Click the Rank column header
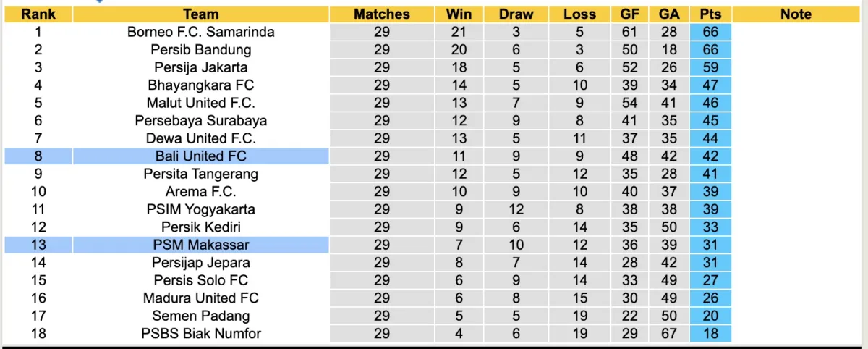This screenshot has width=868, height=349. coord(38,14)
